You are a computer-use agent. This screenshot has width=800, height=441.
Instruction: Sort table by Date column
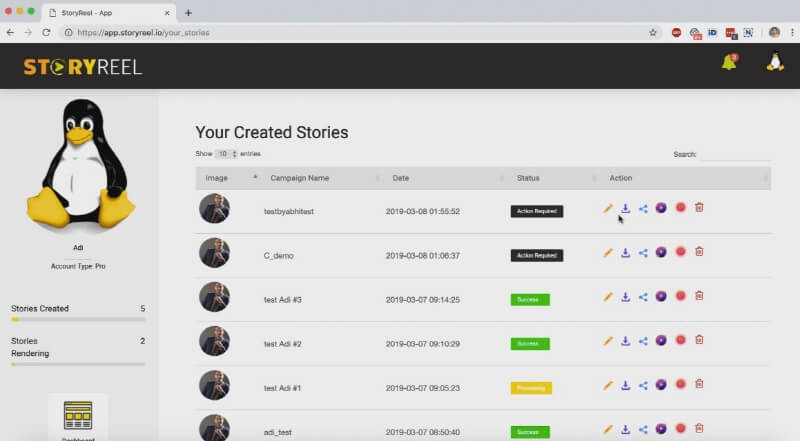[446, 178]
